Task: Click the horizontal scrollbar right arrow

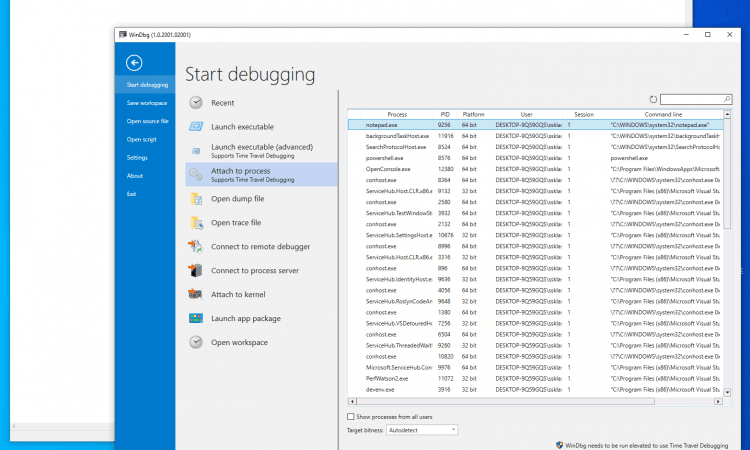Action: [718, 401]
